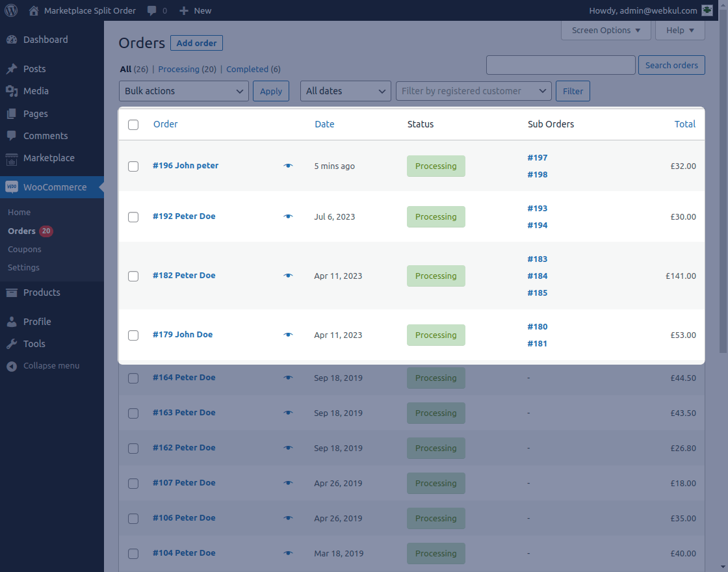Click the admin avatar in top bar
The height and width of the screenshot is (572, 728).
click(x=707, y=10)
